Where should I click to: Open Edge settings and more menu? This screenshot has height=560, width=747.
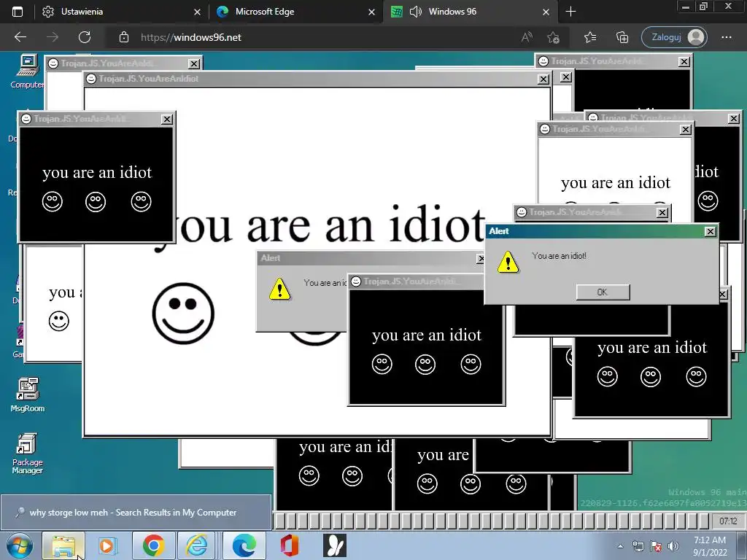pos(726,37)
